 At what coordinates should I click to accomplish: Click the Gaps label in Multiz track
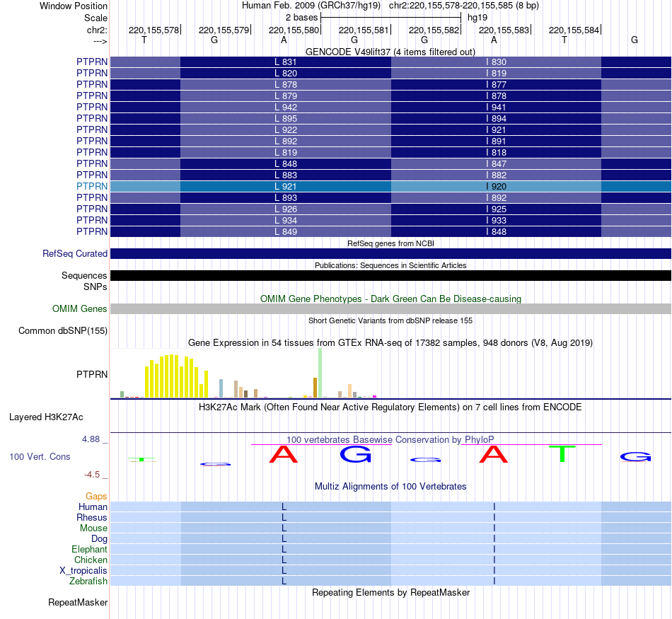(x=96, y=496)
